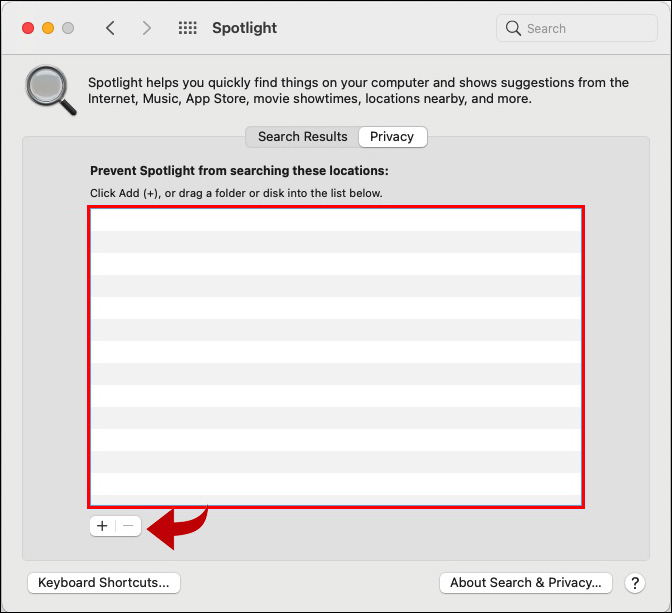Click 'Prevent Spotlight from searching these locations' heading
Screen dimensions: 672x613
tap(239, 171)
